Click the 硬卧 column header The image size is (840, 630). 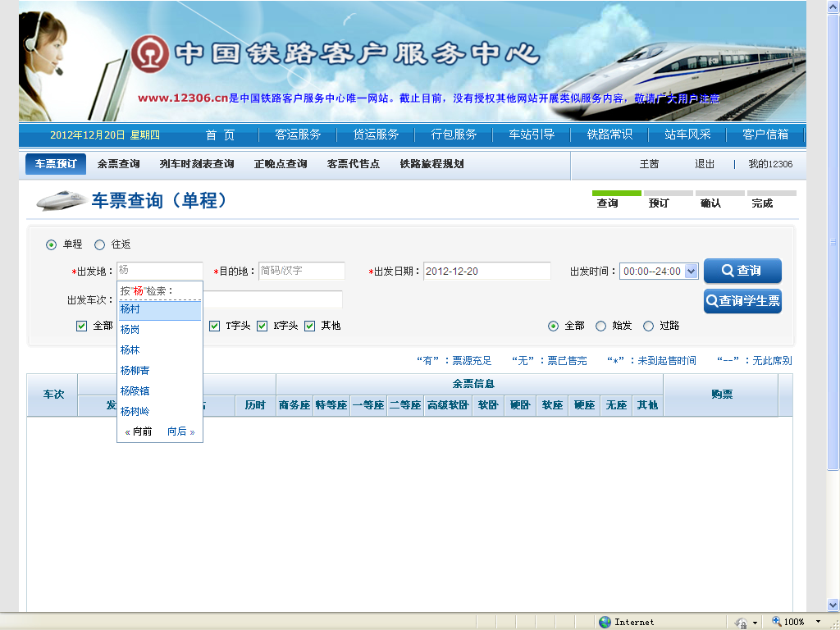[519, 405]
